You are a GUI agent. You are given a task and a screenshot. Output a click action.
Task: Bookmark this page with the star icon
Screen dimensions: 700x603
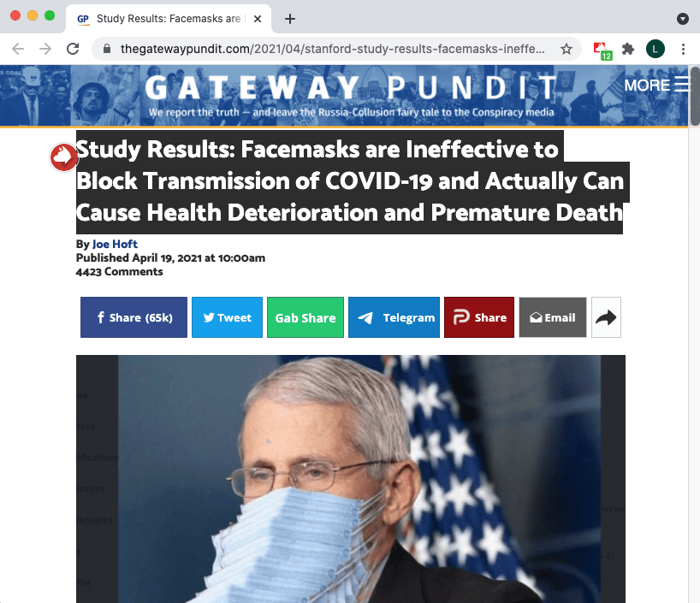point(566,49)
